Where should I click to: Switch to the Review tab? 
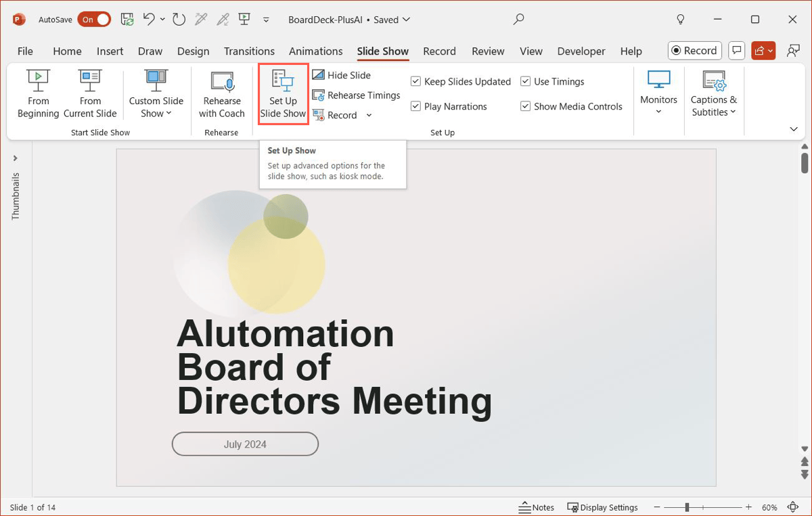point(488,51)
